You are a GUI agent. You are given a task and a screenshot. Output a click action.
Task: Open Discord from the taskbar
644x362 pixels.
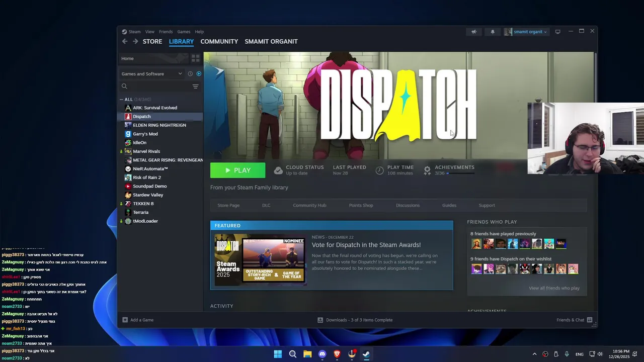(322, 354)
